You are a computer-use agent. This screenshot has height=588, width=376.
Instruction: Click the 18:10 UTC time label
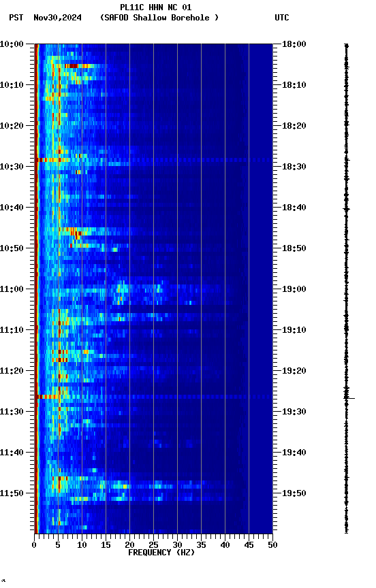coord(294,85)
